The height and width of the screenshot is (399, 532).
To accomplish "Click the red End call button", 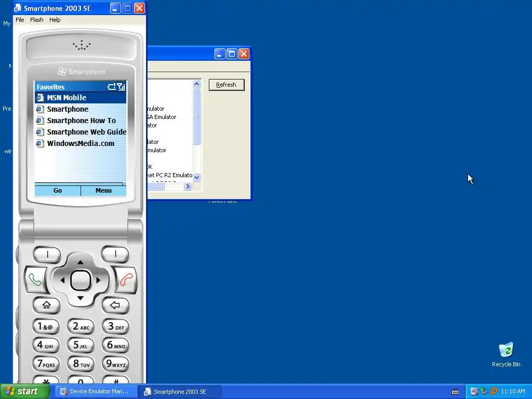I will (126, 280).
